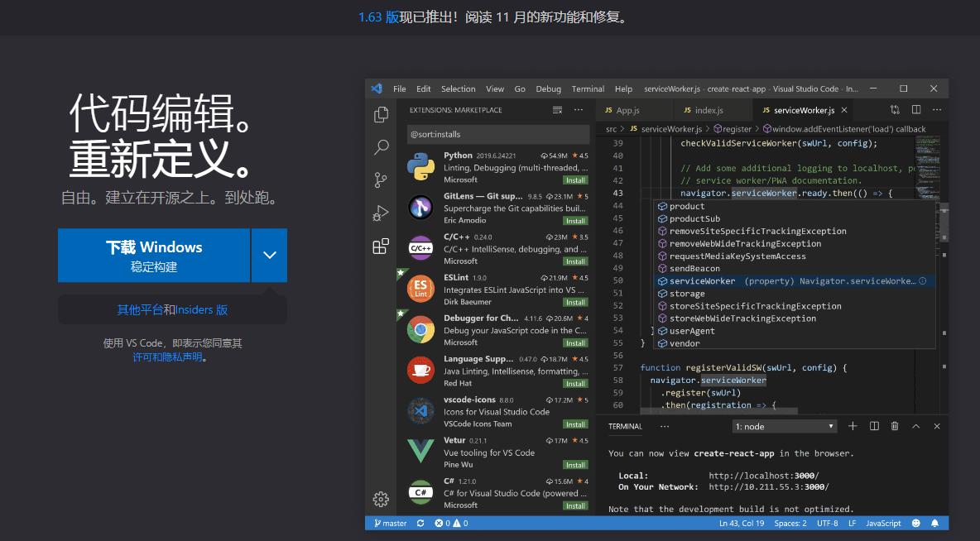Click the Search magnifier in activity bar
Viewport: 980px width, 541px height.
click(x=381, y=147)
